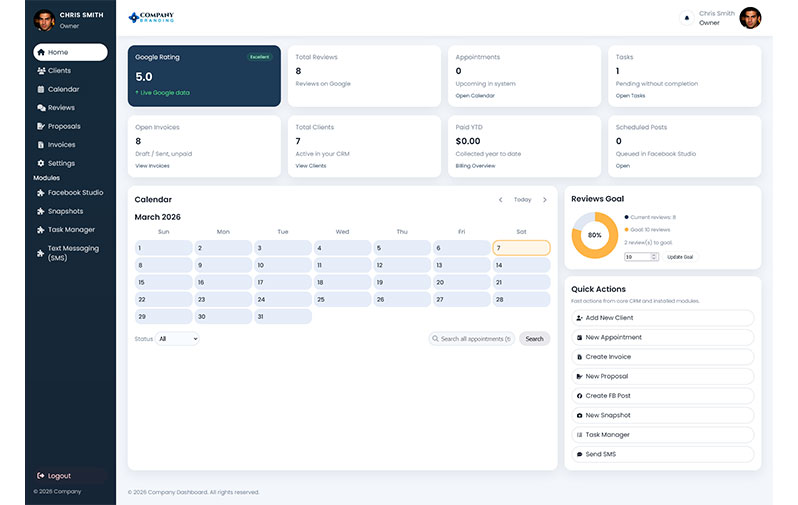Select March 7 in the calendar
Viewport: 798px width, 505px height.
coord(521,248)
